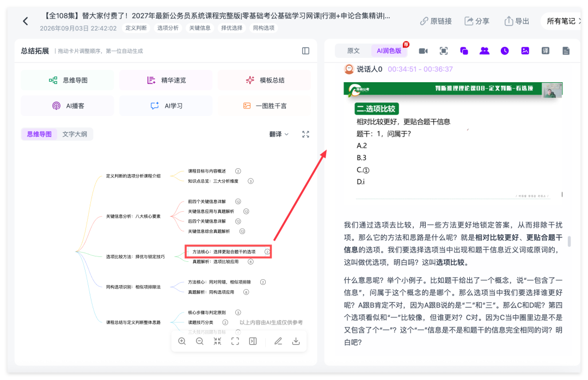The width and height of the screenshot is (588, 380).
Task: Select the 择优选择 tag
Action: coord(231,28)
